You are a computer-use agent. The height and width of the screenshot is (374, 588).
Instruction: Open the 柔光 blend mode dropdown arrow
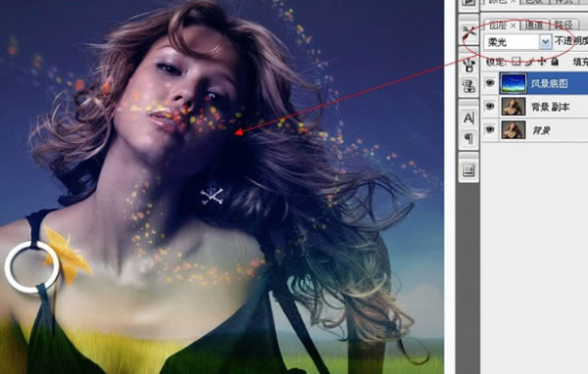pos(545,42)
